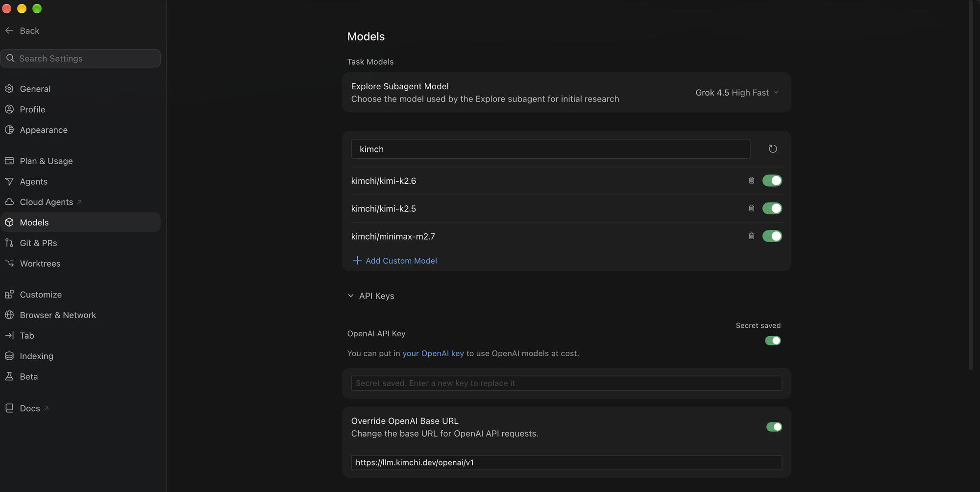Open Appearance settings
Screen dimensions: 980x492
point(80,130)
